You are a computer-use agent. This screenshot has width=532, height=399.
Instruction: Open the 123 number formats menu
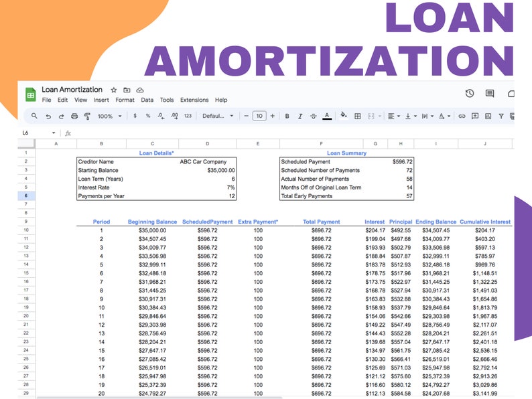(188, 116)
